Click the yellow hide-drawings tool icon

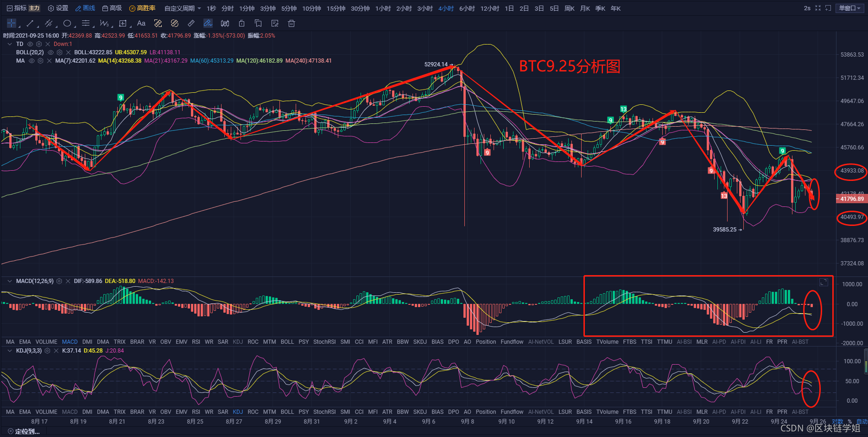(x=175, y=23)
